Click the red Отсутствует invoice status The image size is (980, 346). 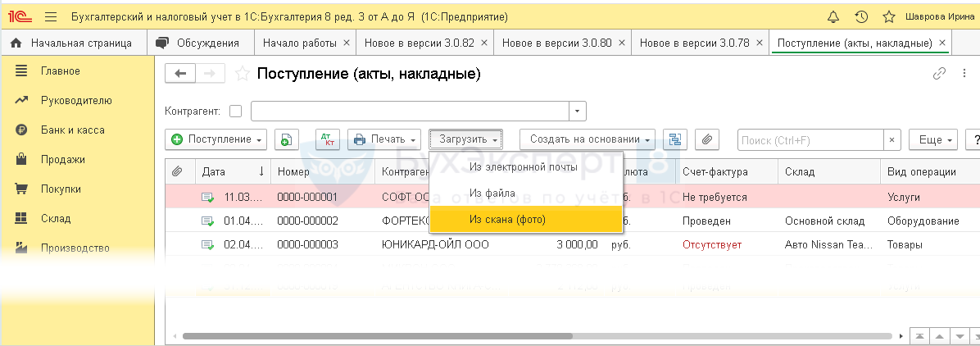(712, 244)
